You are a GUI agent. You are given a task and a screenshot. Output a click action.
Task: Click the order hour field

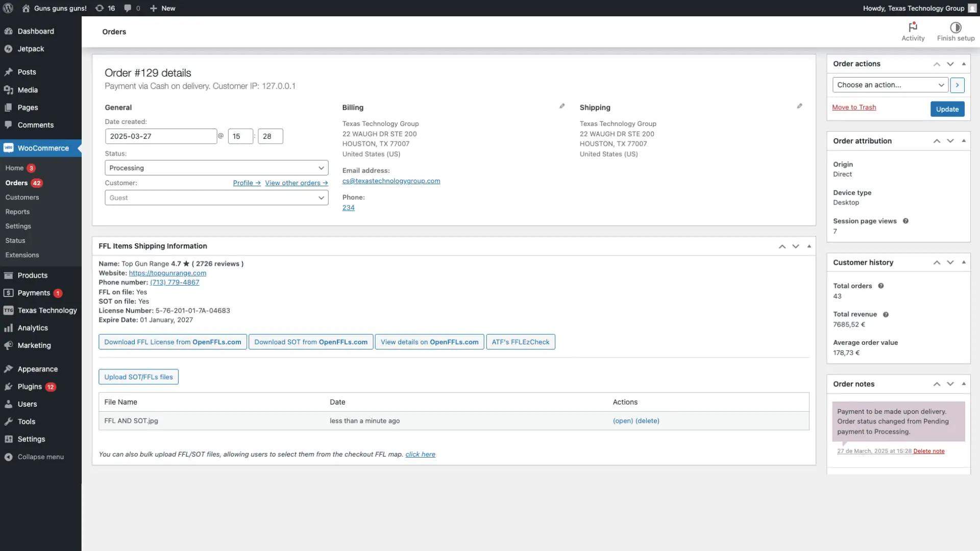[240, 136]
